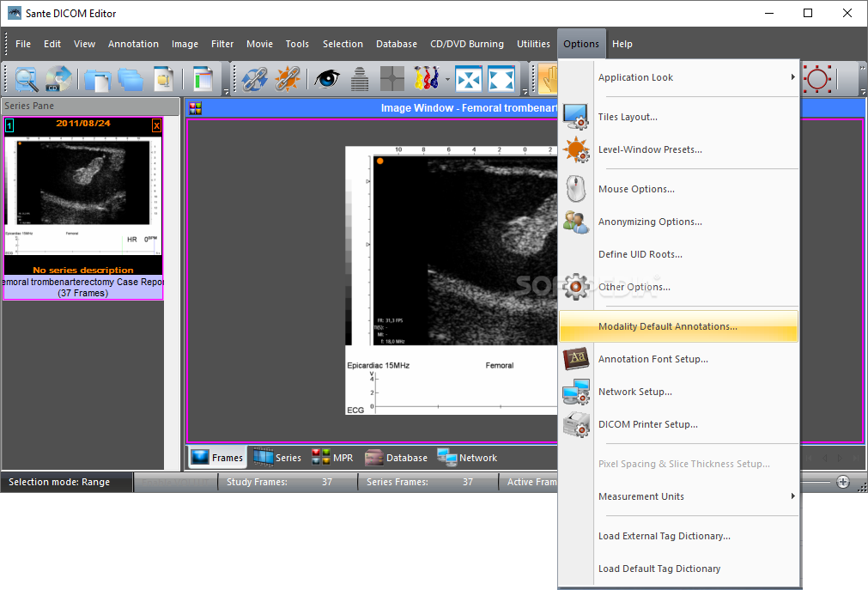Click the colored paint pseudo-color icon

(x=426, y=79)
